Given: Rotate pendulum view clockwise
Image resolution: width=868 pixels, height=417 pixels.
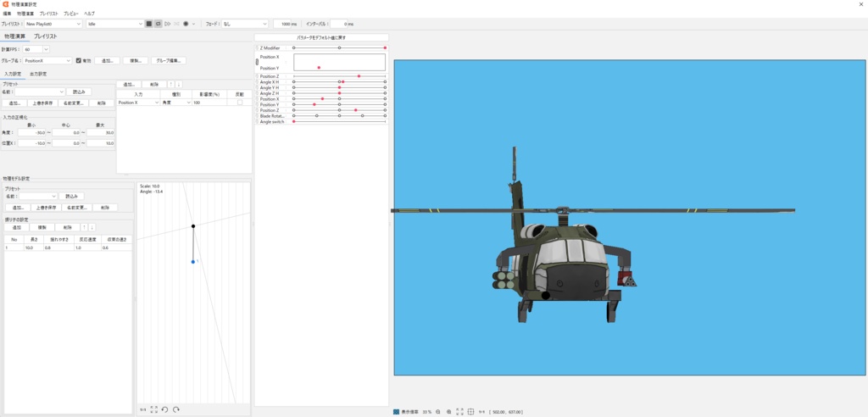Looking at the screenshot, I should [175, 409].
